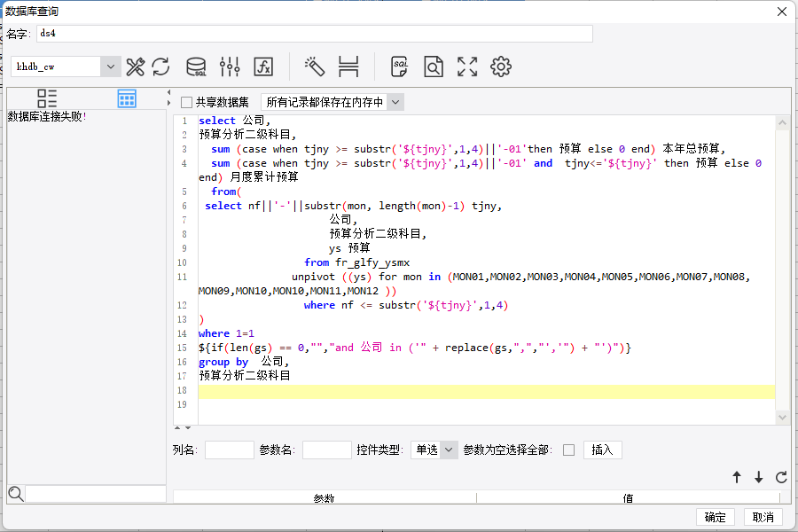Screen dimensions: 798x532
Task: Switch to the table grid view icon
Action: click(x=127, y=98)
